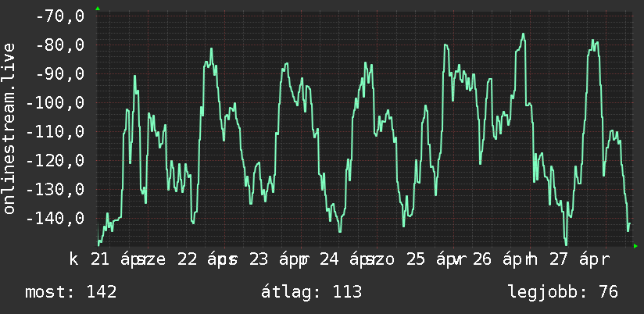Click the '21 ápr' date label
Viewport: 644px width, 314px height.
(116, 260)
